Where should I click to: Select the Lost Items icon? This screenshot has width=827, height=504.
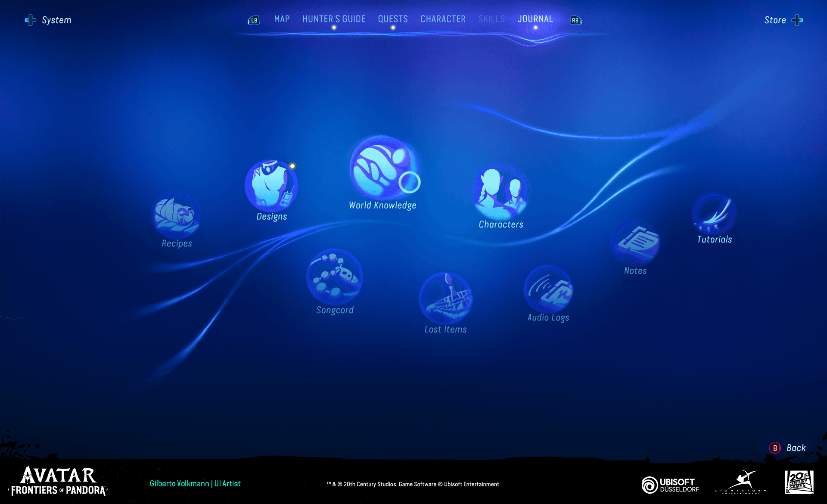(445, 298)
